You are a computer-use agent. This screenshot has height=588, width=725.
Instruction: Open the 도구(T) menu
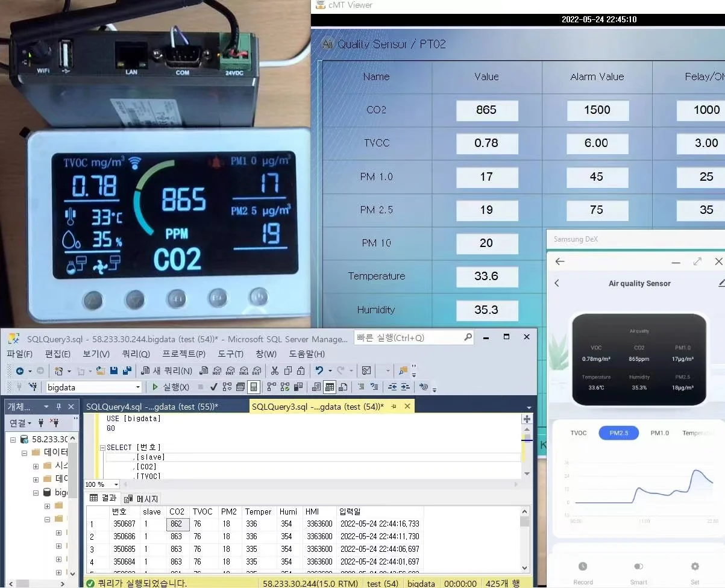coord(231,354)
